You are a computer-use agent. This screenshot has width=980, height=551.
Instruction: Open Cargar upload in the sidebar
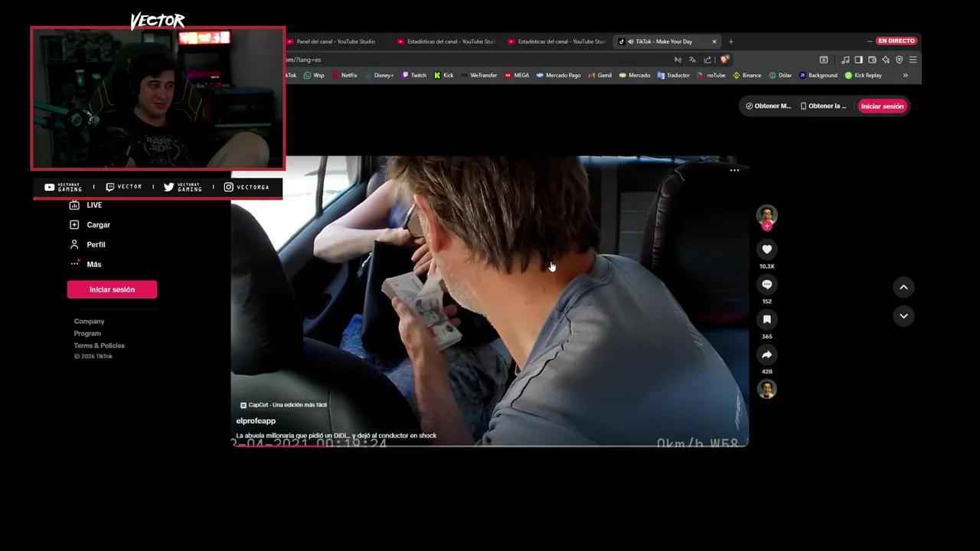tap(90, 225)
